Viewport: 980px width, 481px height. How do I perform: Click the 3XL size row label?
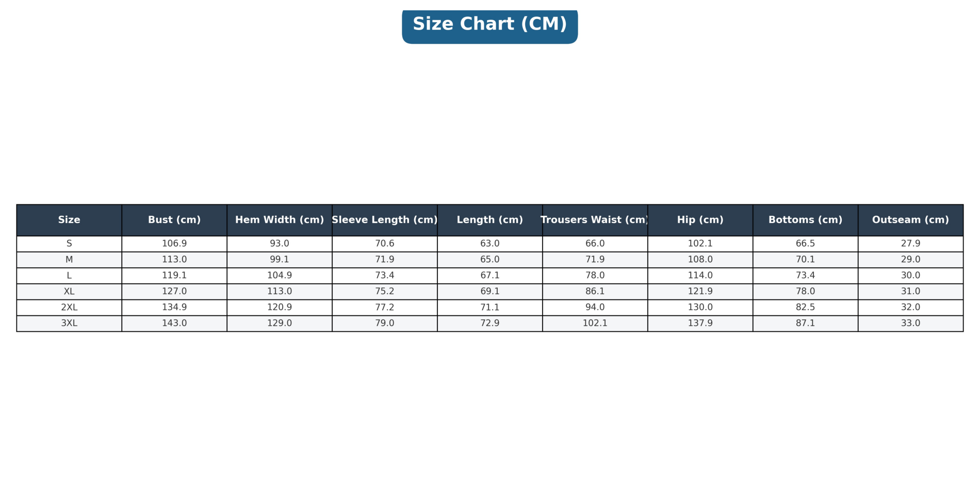69,324
